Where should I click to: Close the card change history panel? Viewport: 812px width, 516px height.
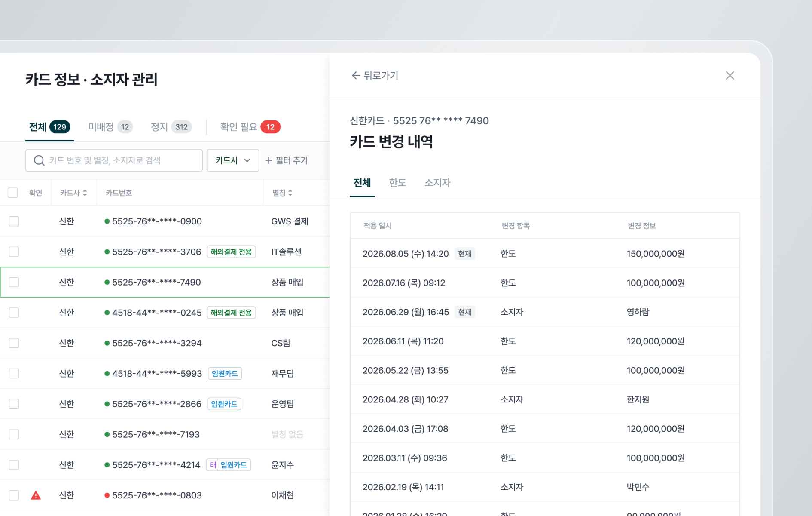pyautogui.click(x=730, y=76)
